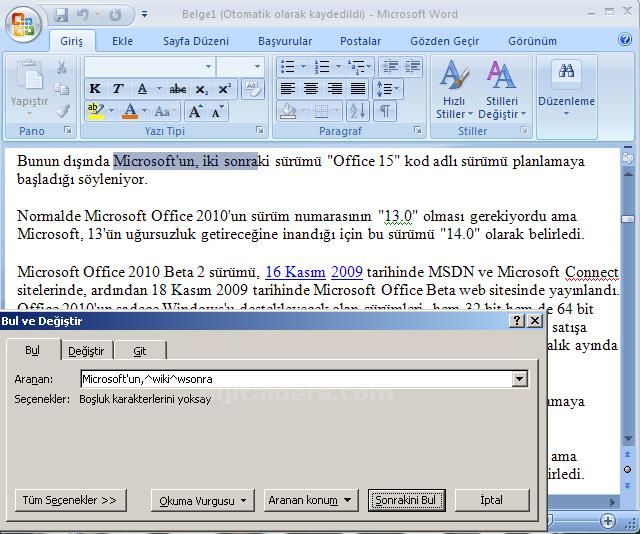The height and width of the screenshot is (534, 640).
Task: Open Stilleri Değiştir menu
Action: [x=502, y=90]
